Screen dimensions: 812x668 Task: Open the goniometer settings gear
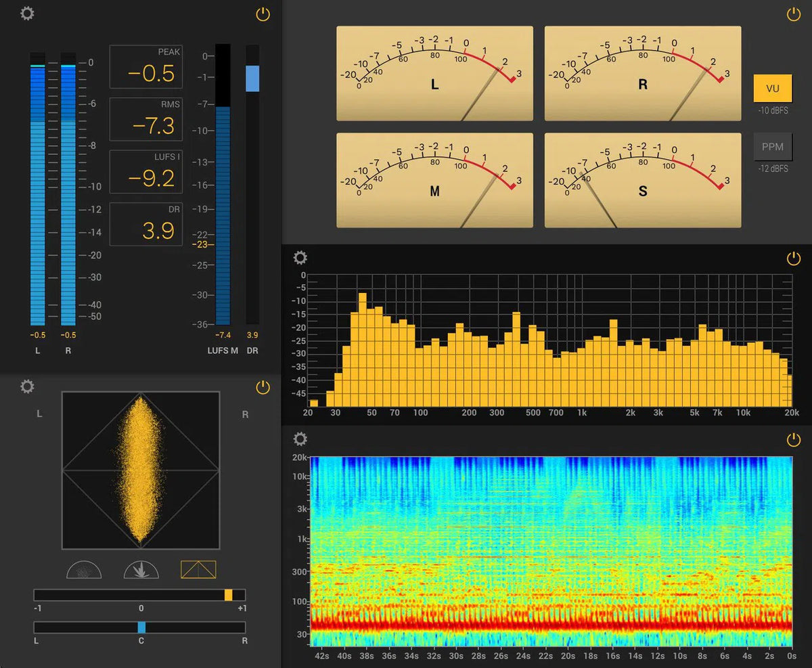click(x=26, y=386)
